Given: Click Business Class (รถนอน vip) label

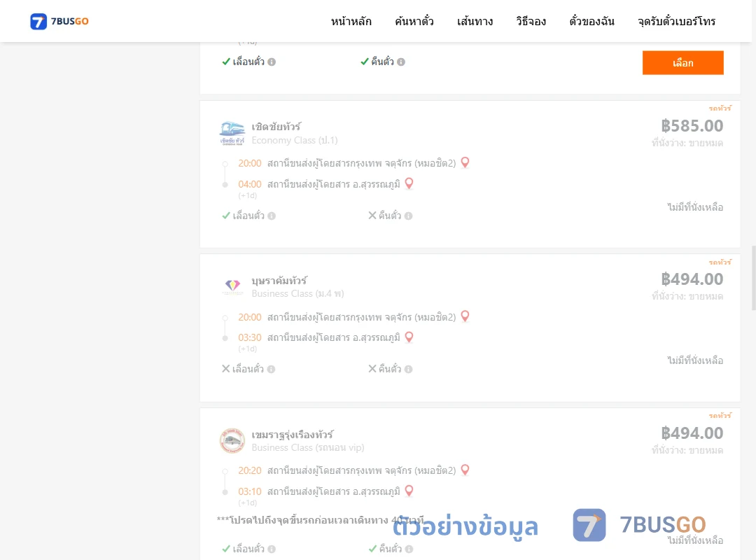Looking at the screenshot, I should point(307,447).
